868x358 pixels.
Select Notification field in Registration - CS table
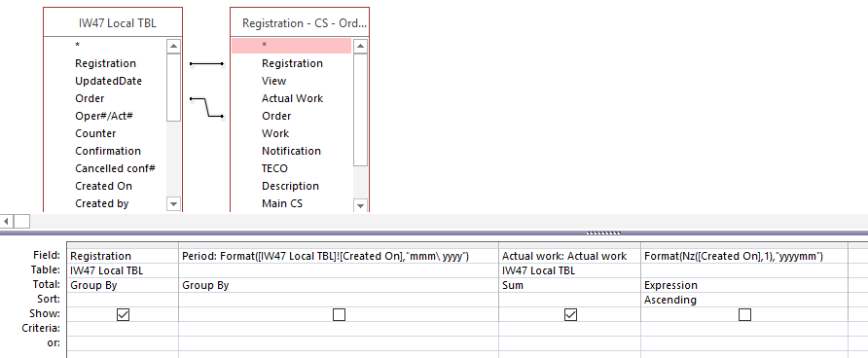291,151
